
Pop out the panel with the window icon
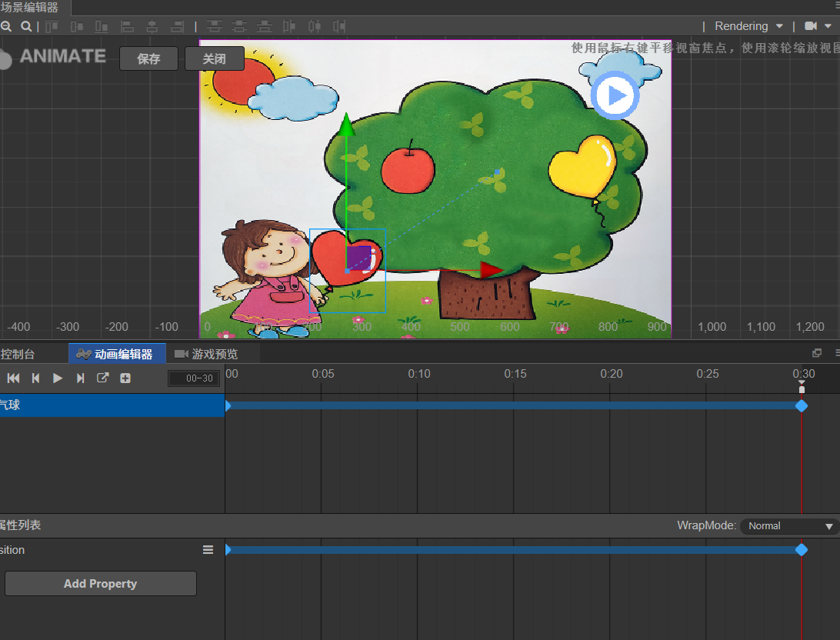point(817,353)
